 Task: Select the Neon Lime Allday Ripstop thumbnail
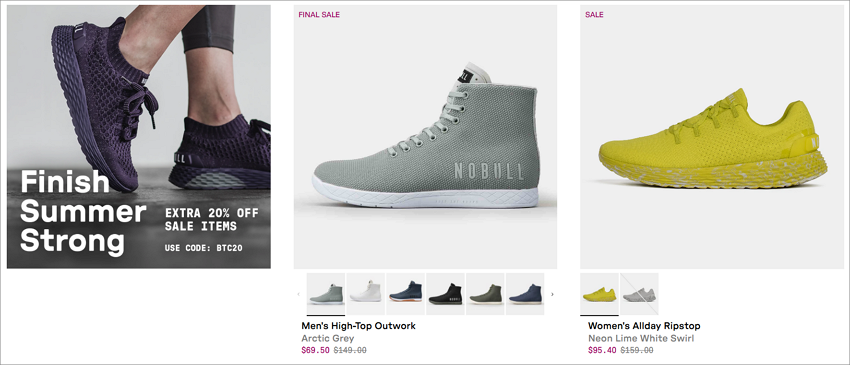(x=599, y=294)
